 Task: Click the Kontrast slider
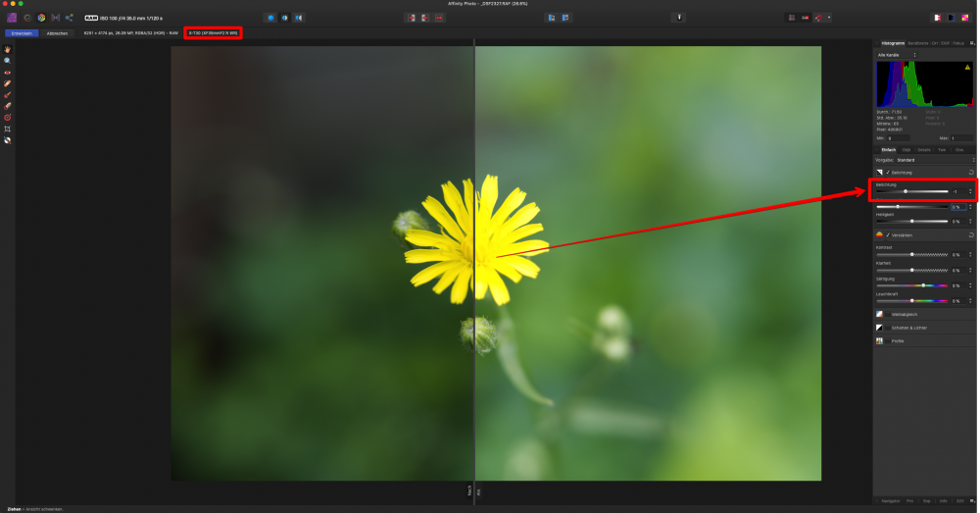(x=911, y=255)
